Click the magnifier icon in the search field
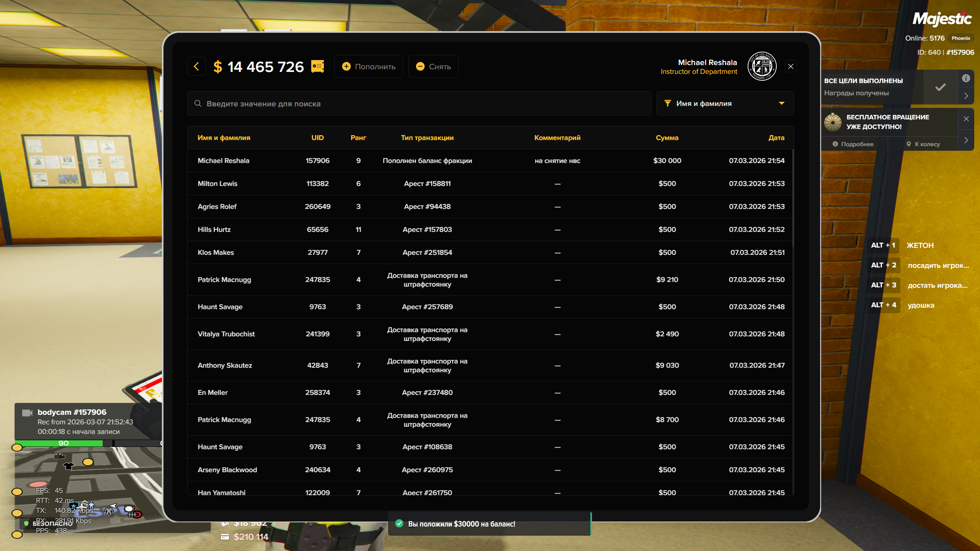The image size is (980, 551). tap(198, 104)
